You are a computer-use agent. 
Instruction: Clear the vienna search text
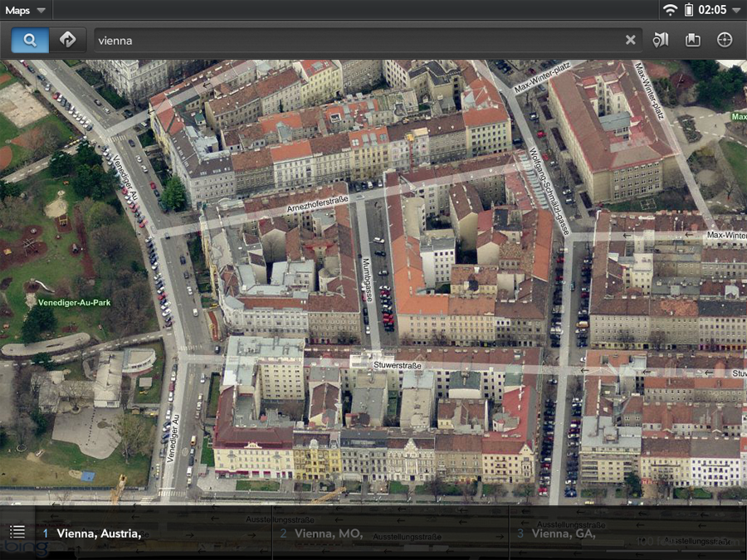point(630,40)
